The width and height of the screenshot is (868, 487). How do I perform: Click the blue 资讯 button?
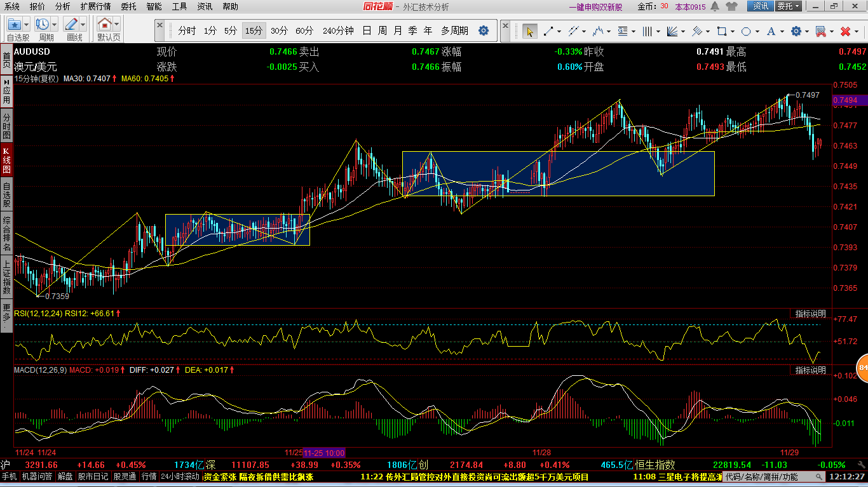[x=761, y=6]
